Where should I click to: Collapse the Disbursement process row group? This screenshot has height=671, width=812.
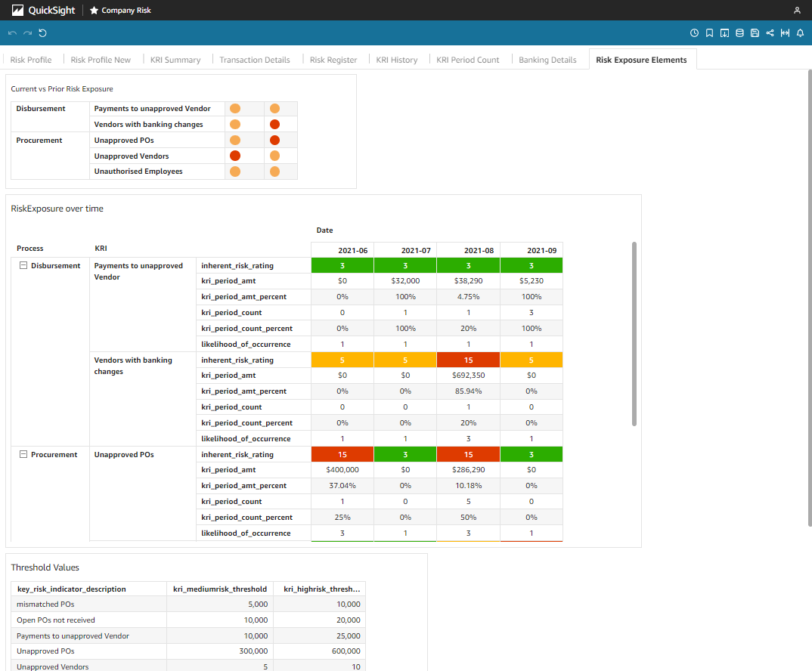tap(23, 266)
